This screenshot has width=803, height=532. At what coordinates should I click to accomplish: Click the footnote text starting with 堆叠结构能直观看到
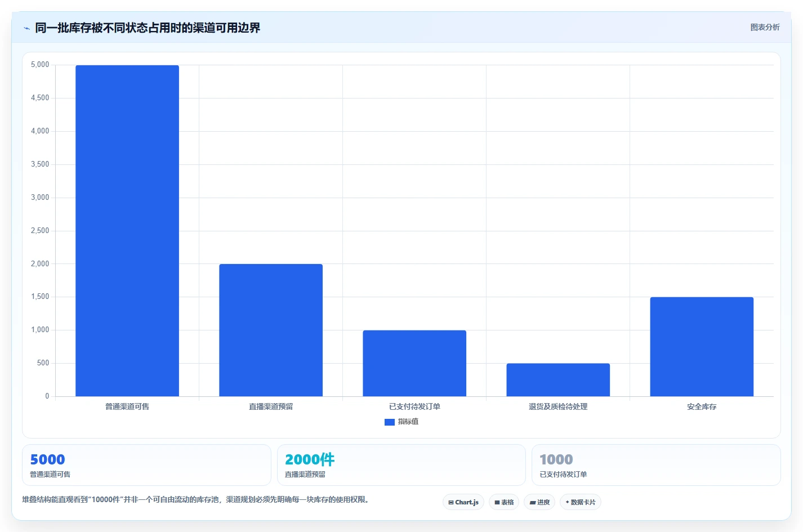click(197, 499)
